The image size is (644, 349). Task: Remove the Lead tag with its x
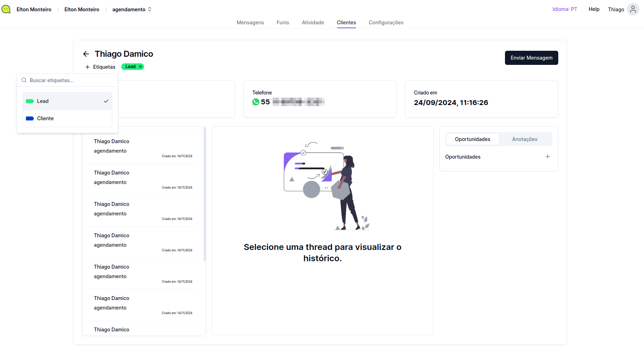(x=140, y=67)
